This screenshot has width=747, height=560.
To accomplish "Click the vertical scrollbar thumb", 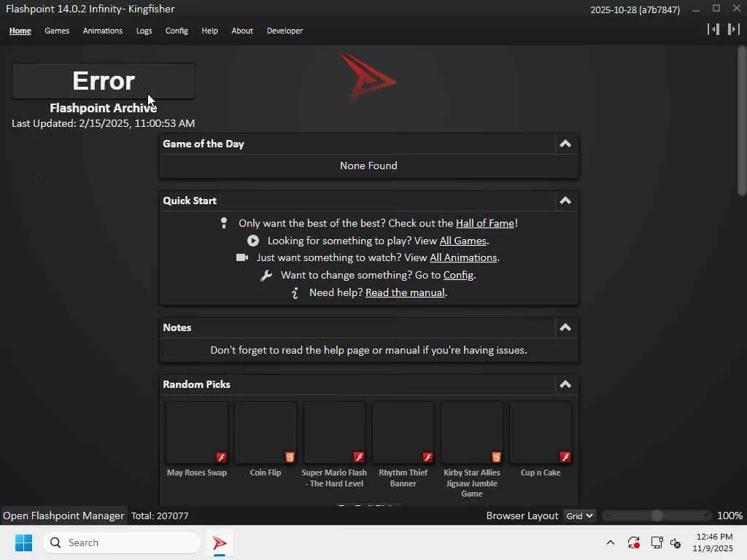I will (742, 120).
